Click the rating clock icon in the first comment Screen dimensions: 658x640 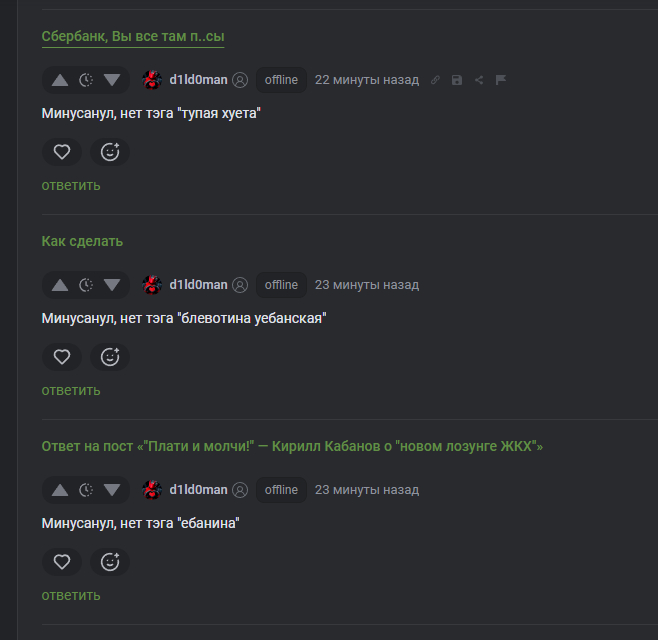click(x=86, y=80)
